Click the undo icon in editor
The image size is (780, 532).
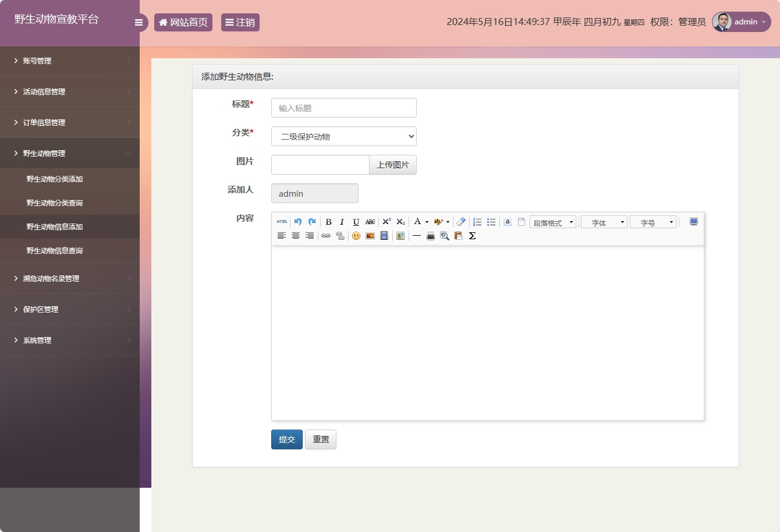(298, 222)
